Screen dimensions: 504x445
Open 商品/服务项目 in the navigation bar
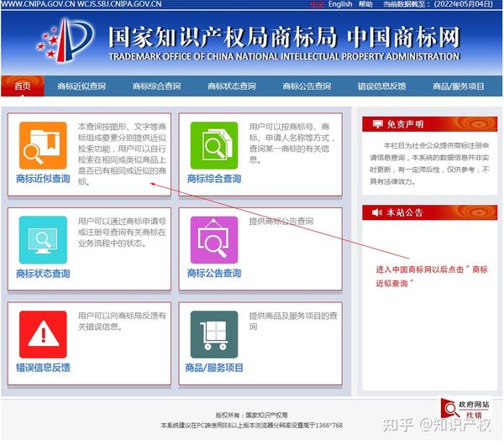tap(458, 86)
